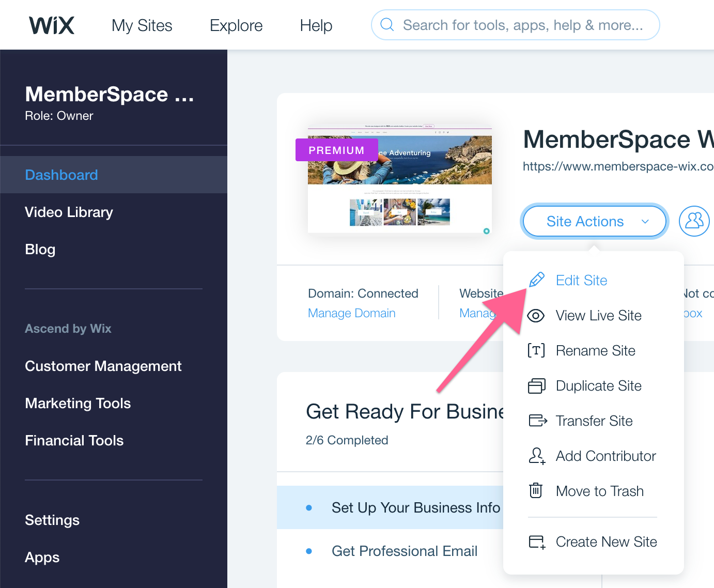714x588 pixels.
Task: Click the Duplicate Site icon
Action: pos(536,386)
